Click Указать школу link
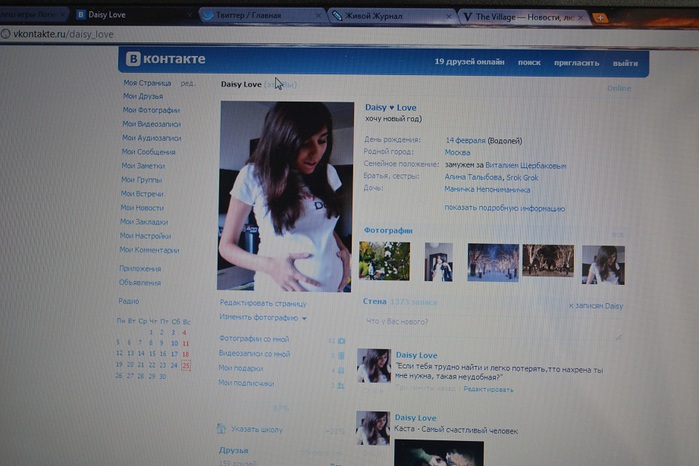The width and height of the screenshot is (699, 466). pyautogui.click(x=257, y=429)
